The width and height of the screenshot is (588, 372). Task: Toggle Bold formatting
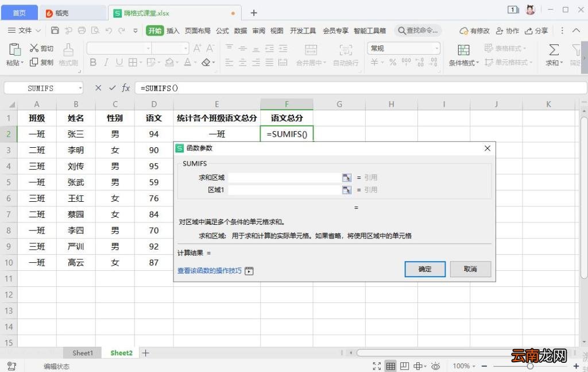pos(93,62)
